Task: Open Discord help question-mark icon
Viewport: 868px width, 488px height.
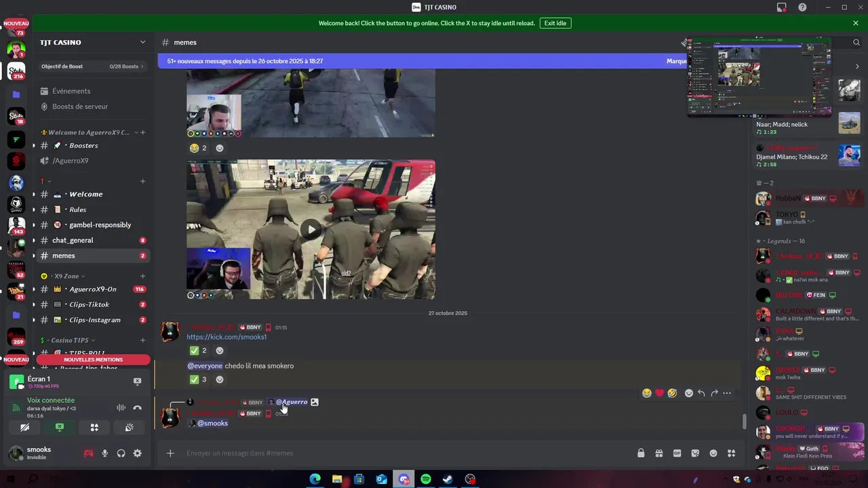Action: [802, 7]
